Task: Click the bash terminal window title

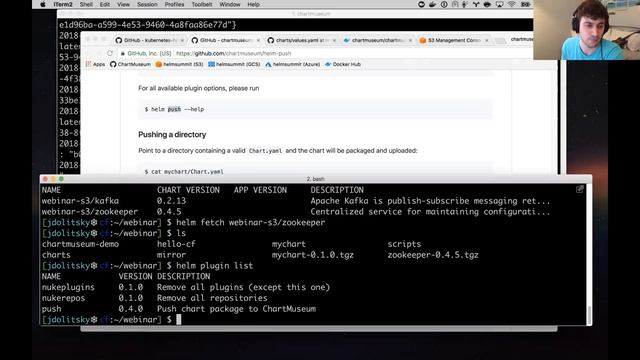Action: click(x=316, y=179)
